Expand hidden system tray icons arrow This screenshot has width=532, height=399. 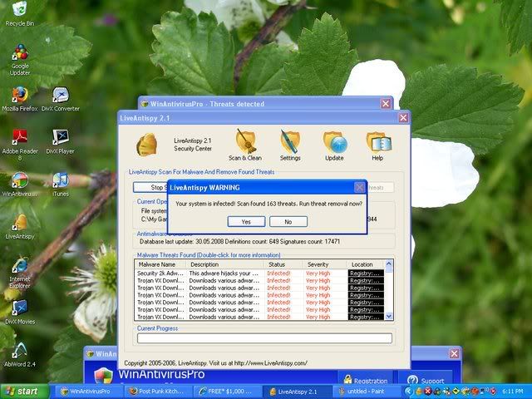[408, 392]
